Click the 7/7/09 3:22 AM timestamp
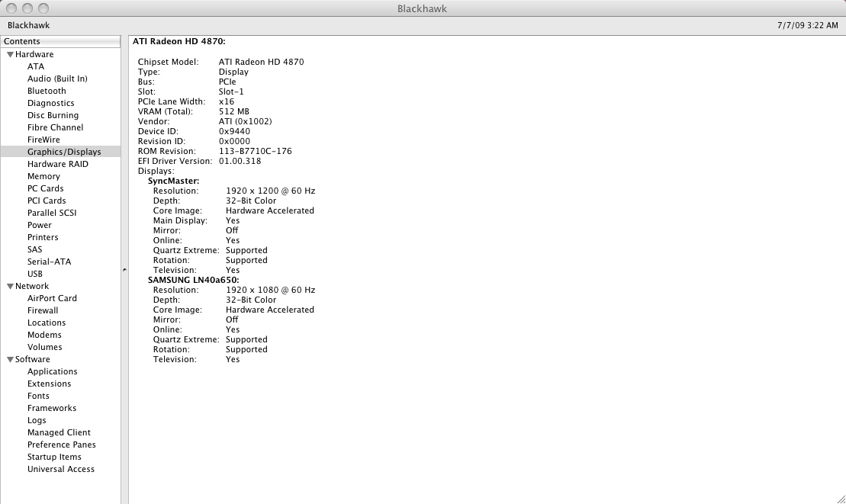Image resolution: width=846 pixels, height=504 pixels. pyautogui.click(x=808, y=25)
